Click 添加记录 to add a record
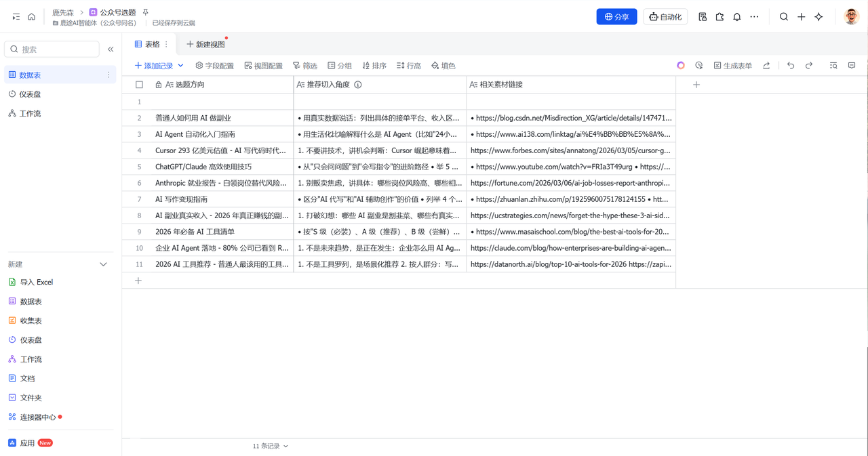868x456 pixels. [x=154, y=66]
